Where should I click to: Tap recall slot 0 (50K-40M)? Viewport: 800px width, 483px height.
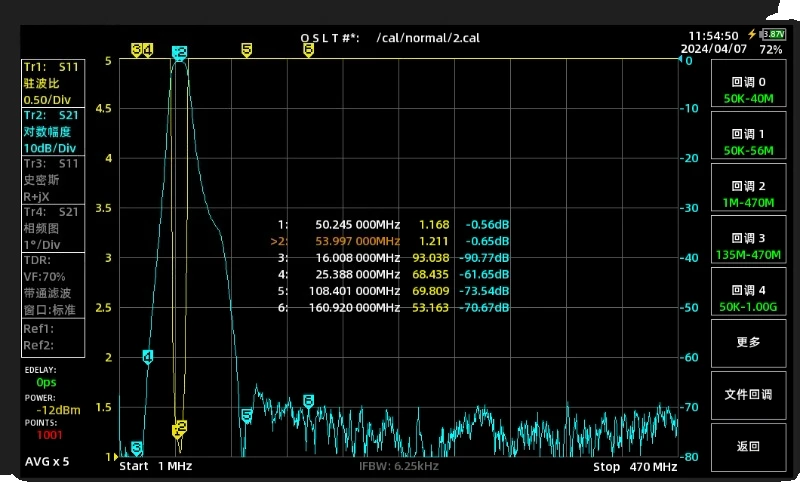(x=748, y=83)
